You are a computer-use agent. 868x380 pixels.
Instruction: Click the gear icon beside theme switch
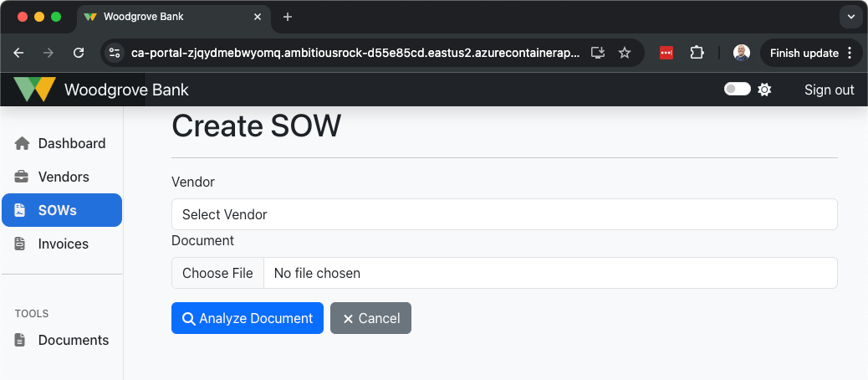pos(764,90)
